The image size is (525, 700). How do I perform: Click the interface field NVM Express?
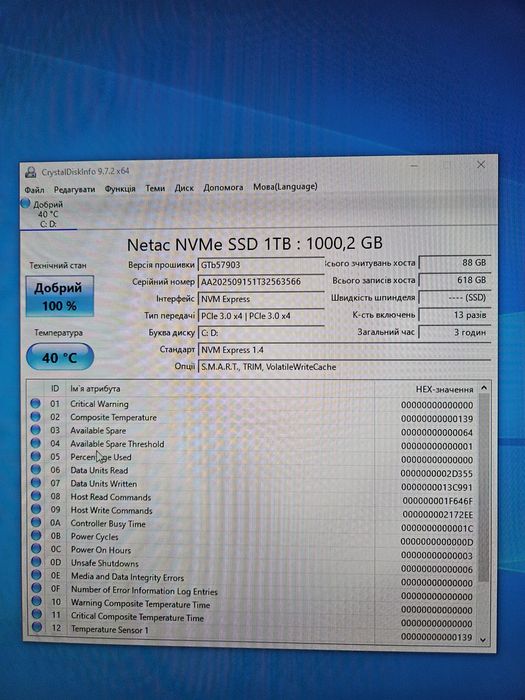point(261,299)
